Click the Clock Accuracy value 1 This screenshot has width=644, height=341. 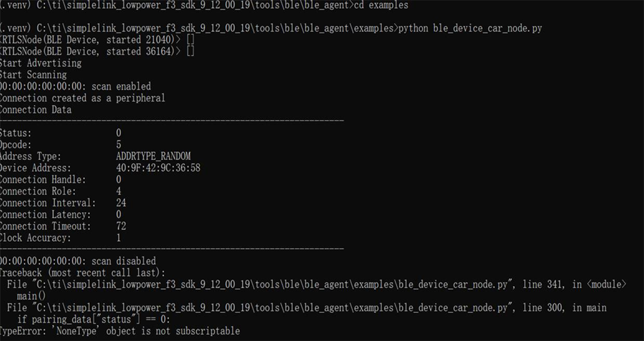coord(119,238)
